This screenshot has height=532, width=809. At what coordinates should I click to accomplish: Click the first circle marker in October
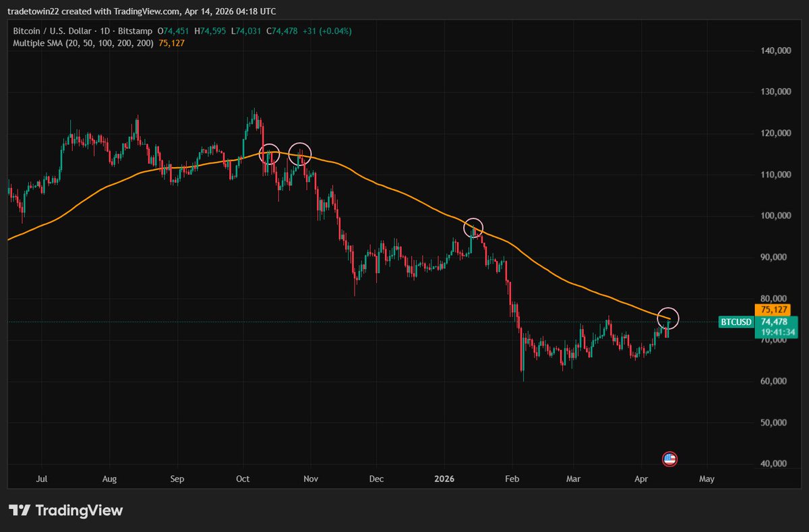tap(270, 154)
